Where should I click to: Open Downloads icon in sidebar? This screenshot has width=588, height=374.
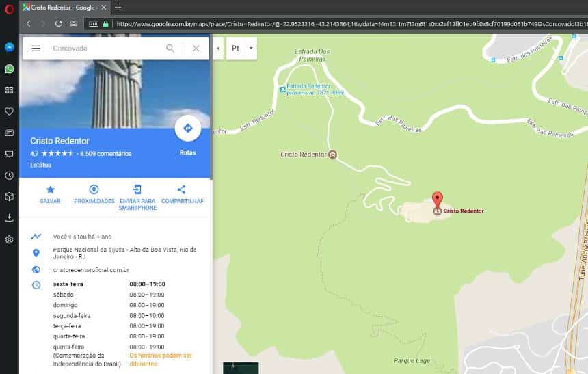(10, 218)
